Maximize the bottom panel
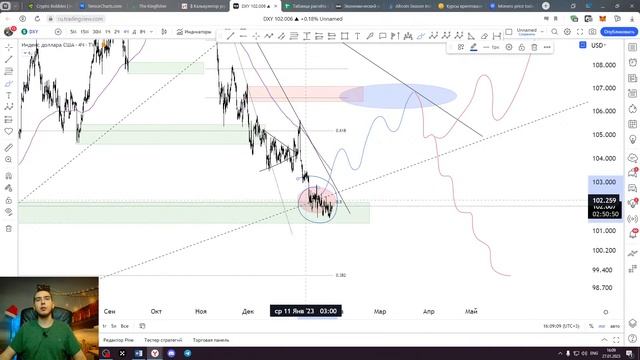The image size is (640, 360). point(616,340)
